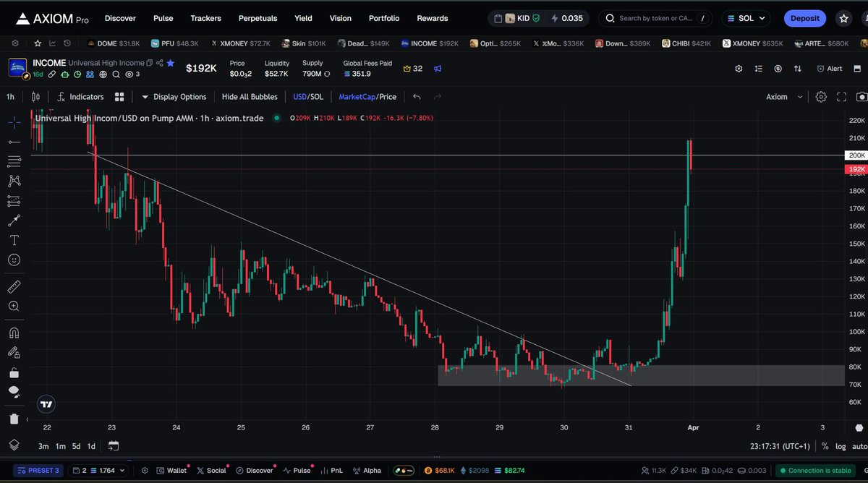Change the 1h chart interval
Viewport: 868px width, 483px height.
click(10, 97)
